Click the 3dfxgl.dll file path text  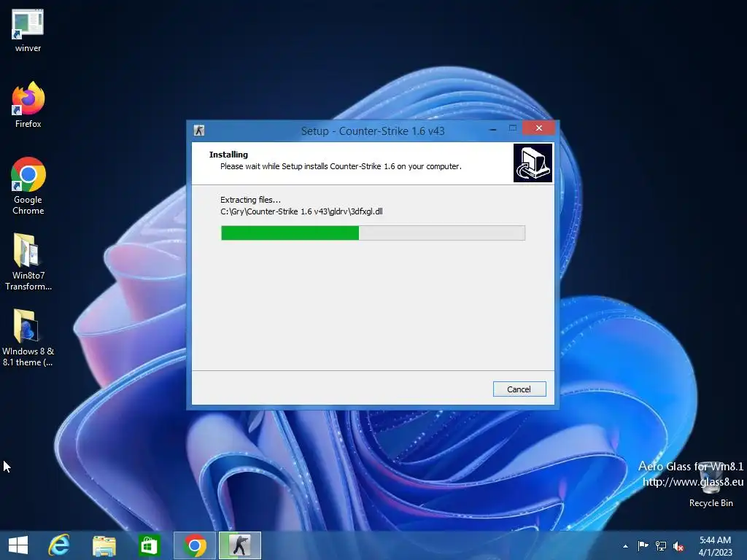(301, 211)
